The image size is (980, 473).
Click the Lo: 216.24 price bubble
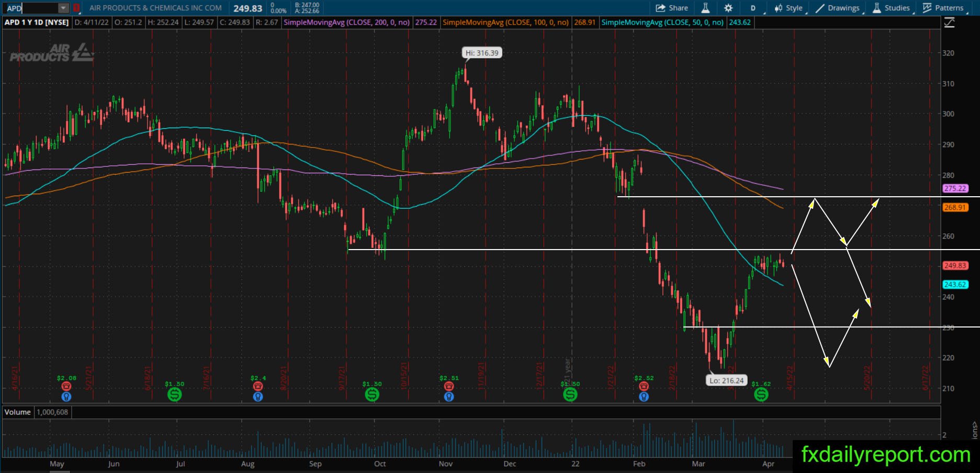[x=726, y=380]
